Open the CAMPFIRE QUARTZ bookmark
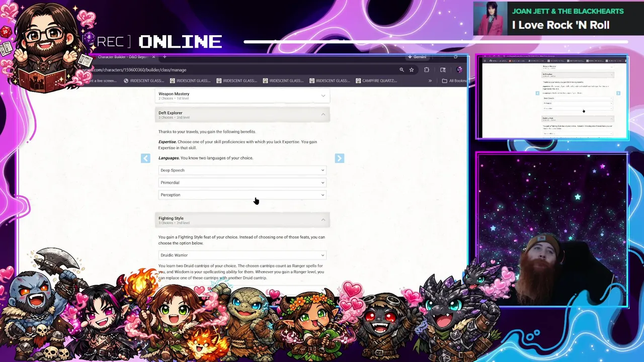This screenshot has width=644, height=362. pos(376,80)
